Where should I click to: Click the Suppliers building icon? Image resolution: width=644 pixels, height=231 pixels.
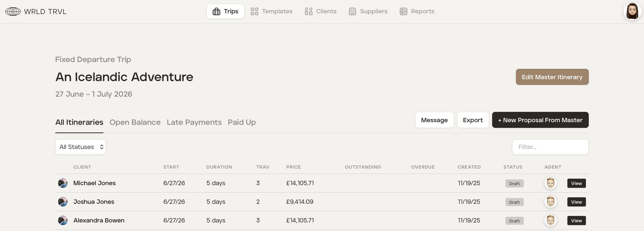pyautogui.click(x=352, y=11)
